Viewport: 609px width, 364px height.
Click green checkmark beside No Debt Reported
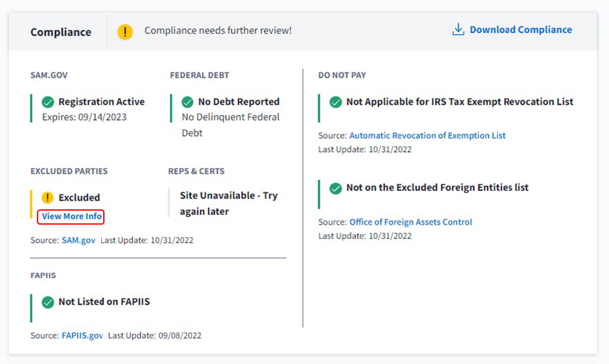(187, 102)
